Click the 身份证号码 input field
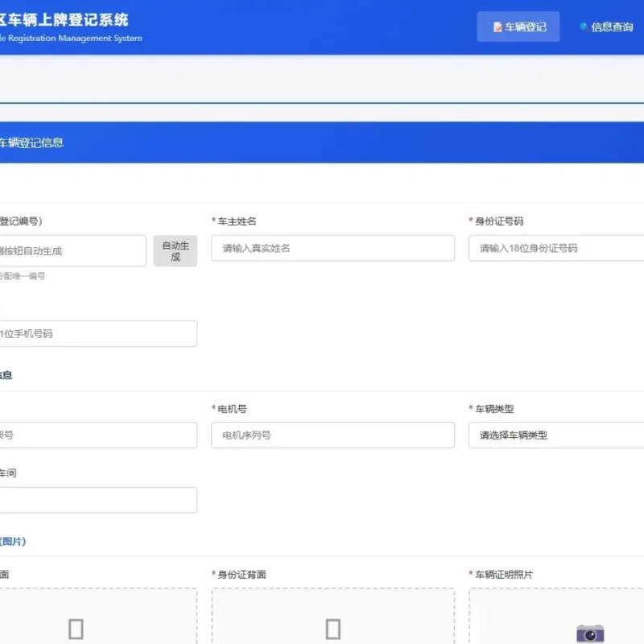Screen dimensions: 644x644 click(556, 248)
